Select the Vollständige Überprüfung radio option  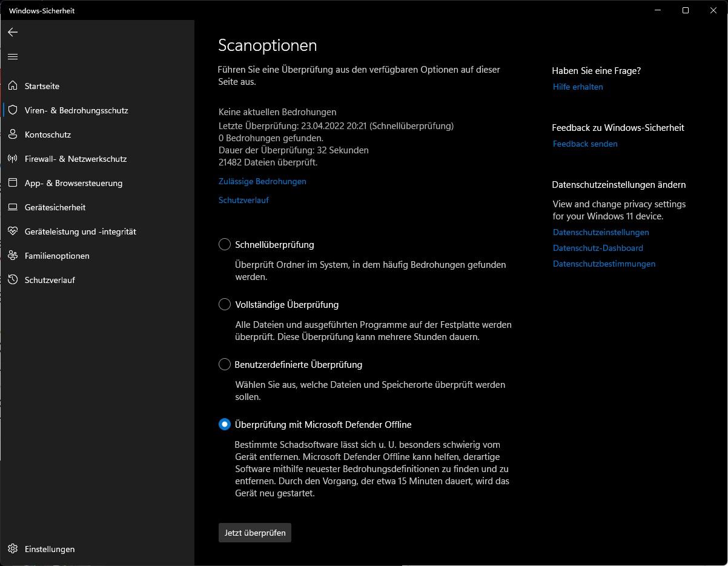[225, 304]
